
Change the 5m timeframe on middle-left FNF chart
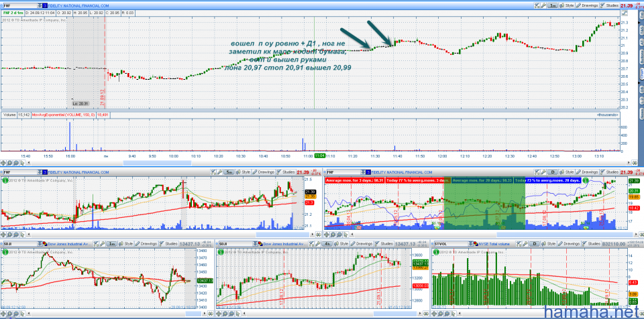[229, 172]
